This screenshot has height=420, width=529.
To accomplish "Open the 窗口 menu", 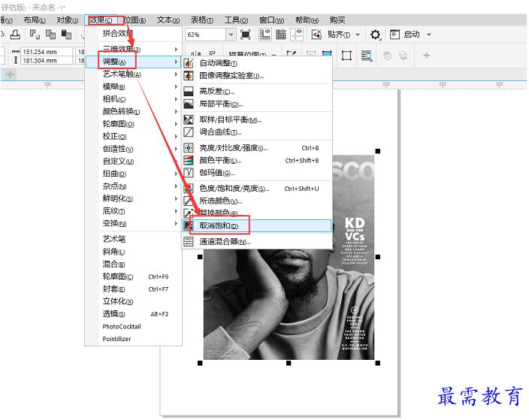I will (271, 20).
